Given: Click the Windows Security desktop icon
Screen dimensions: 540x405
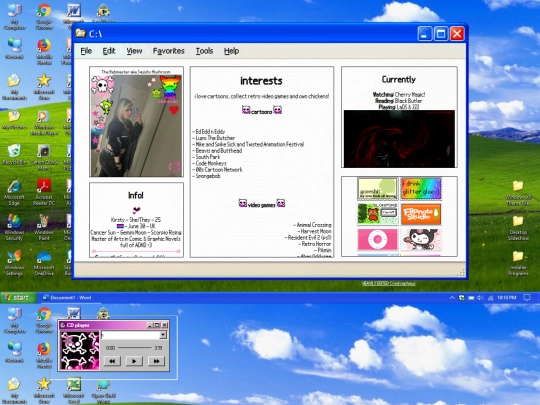Looking at the screenshot, I should click(x=14, y=227).
